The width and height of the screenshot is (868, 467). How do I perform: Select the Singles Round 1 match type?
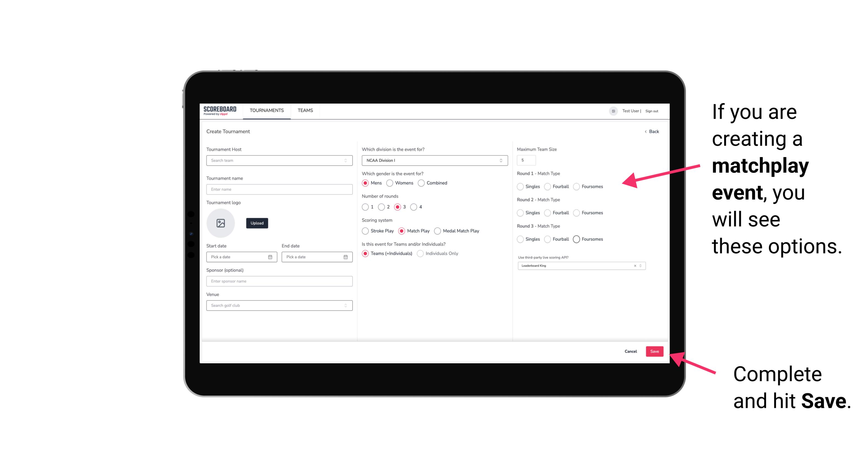coord(520,186)
